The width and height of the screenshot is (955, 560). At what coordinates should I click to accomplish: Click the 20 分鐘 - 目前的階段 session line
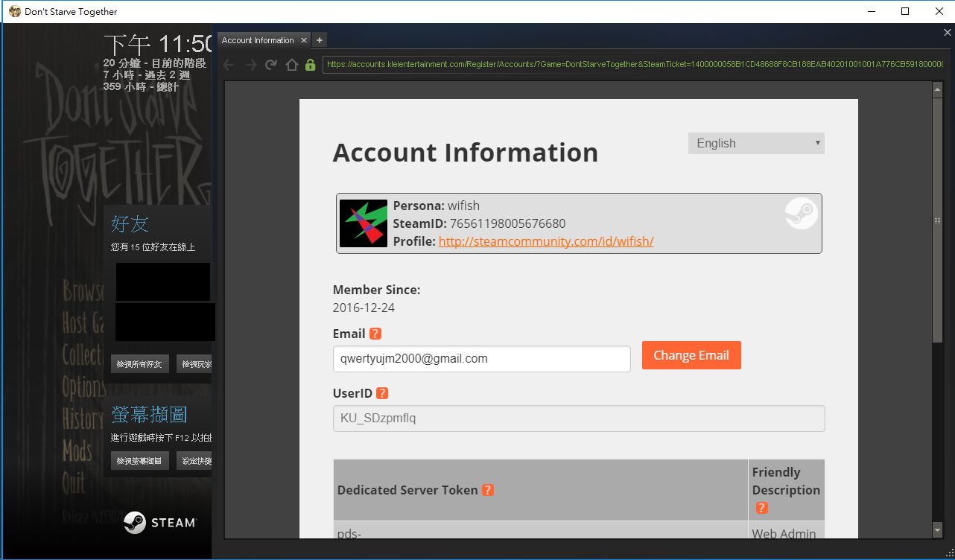pos(155,63)
